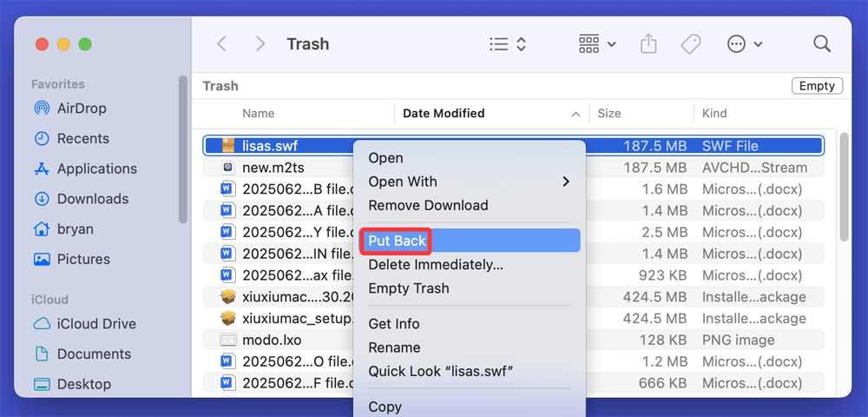868x417 pixels.
Task: Click the new.m2ts file icon
Action: point(227,168)
